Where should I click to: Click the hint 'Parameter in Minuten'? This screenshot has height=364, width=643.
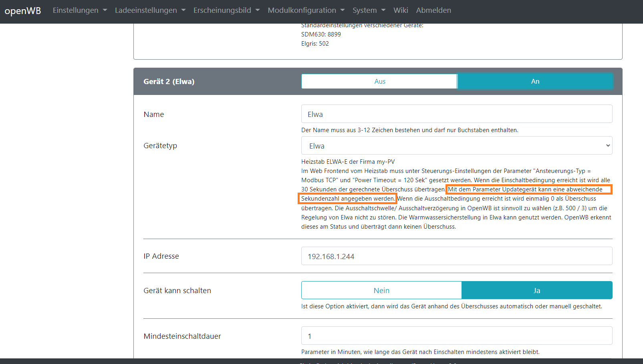420,352
